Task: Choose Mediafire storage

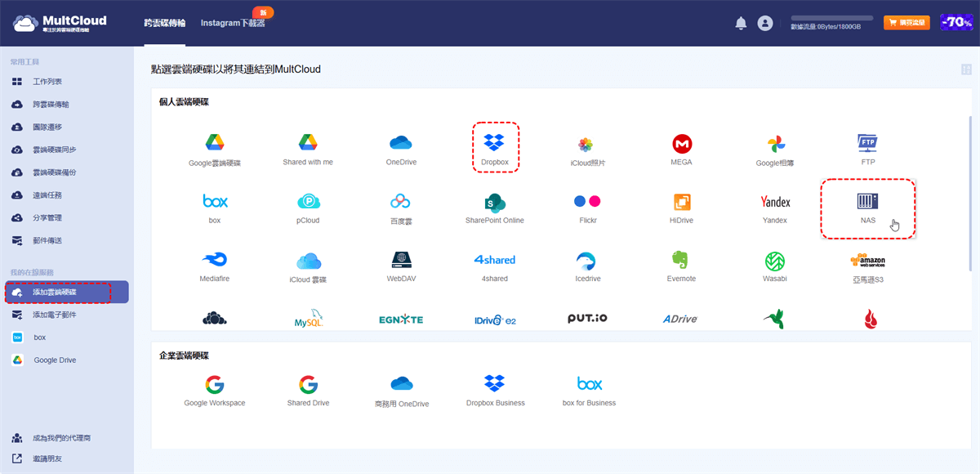Action: pos(215,260)
